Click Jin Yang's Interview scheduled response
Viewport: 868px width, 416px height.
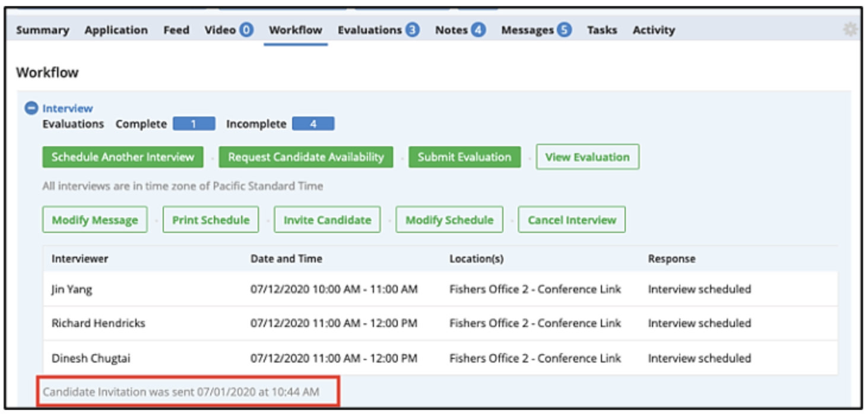pos(699,289)
